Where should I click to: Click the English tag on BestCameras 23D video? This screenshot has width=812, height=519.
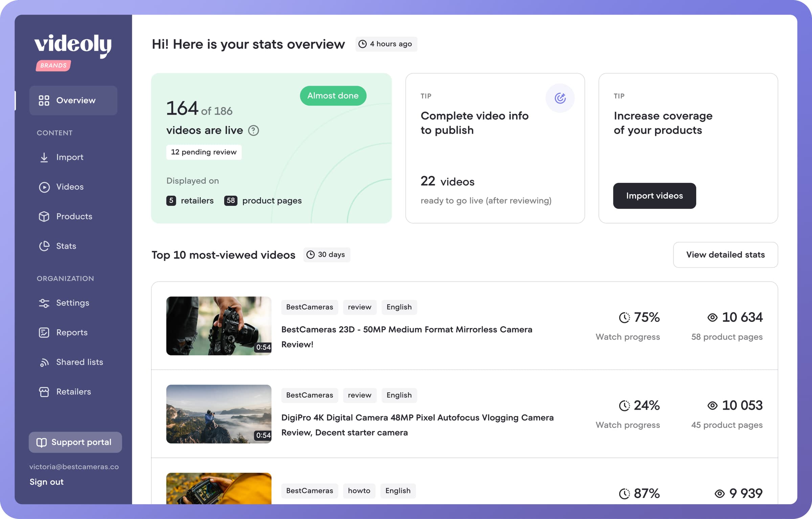pos(399,307)
